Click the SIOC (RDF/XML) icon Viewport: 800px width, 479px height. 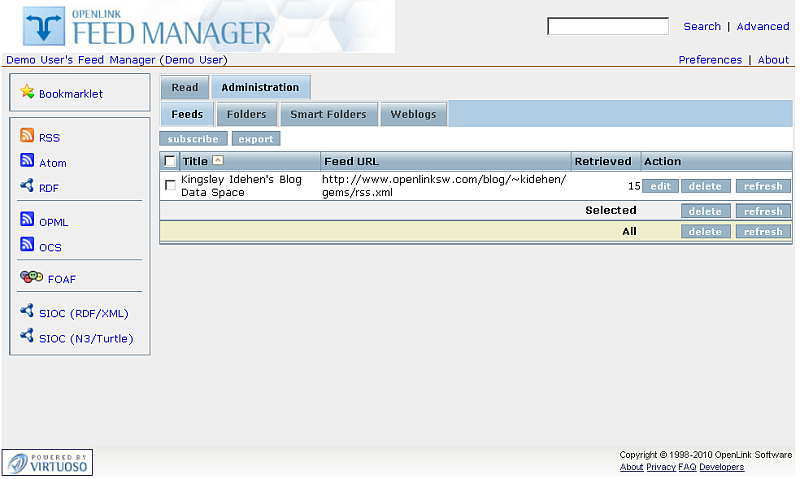tap(27, 312)
